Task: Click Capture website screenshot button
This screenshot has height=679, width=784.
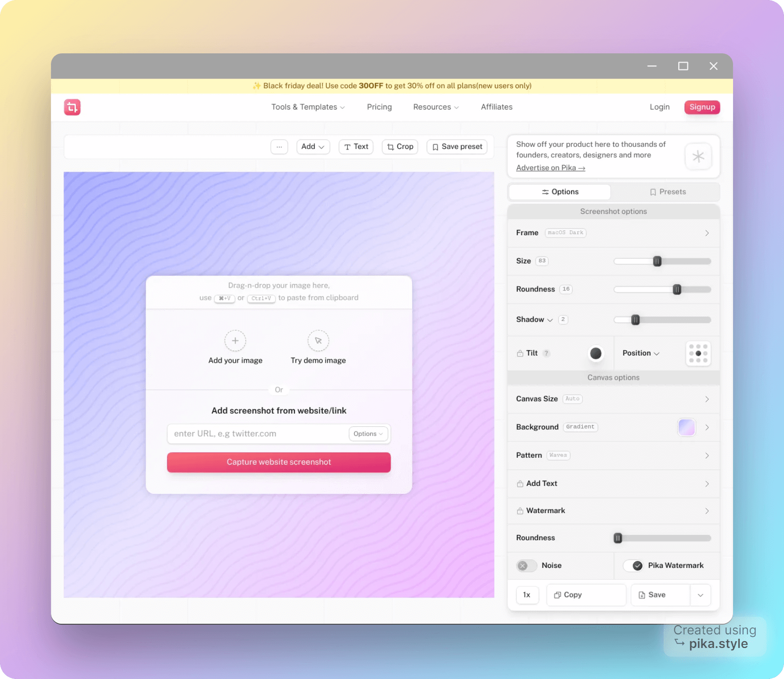Action: pyautogui.click(x=279, y=462)
